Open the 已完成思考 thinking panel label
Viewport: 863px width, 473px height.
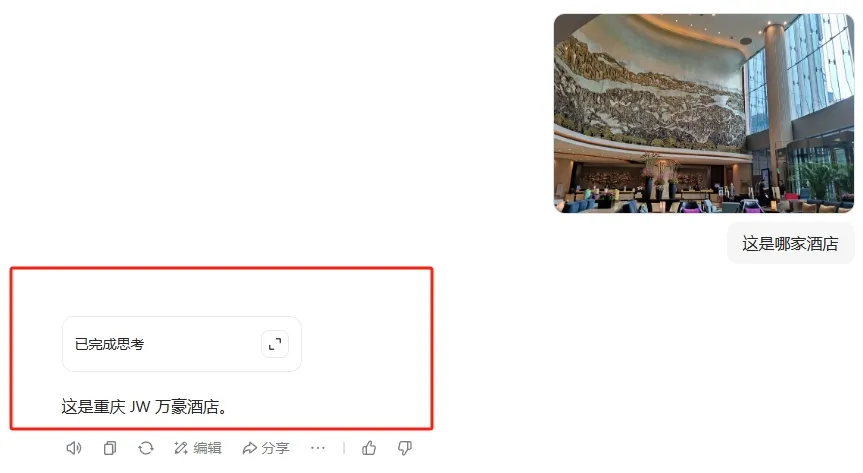[110, 344]
